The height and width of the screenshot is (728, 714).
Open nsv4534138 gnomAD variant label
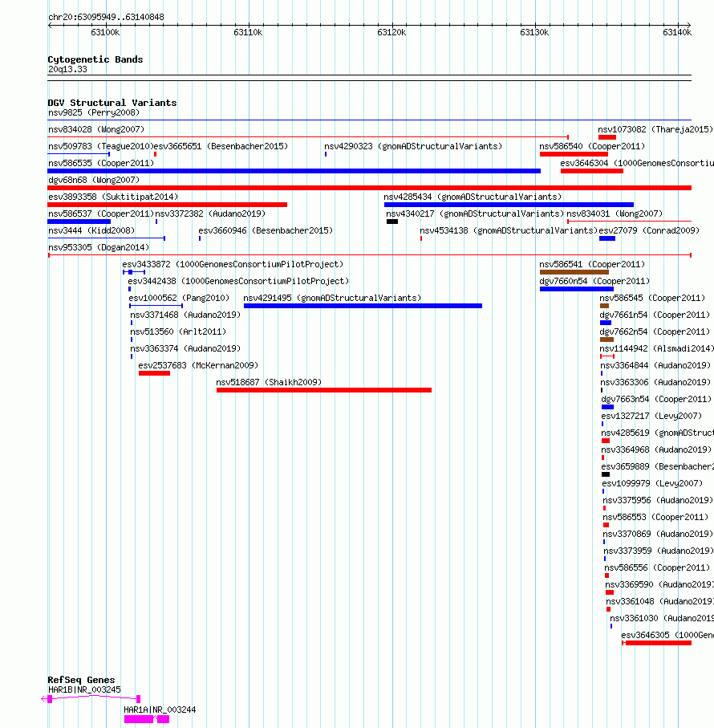(509, 230)
